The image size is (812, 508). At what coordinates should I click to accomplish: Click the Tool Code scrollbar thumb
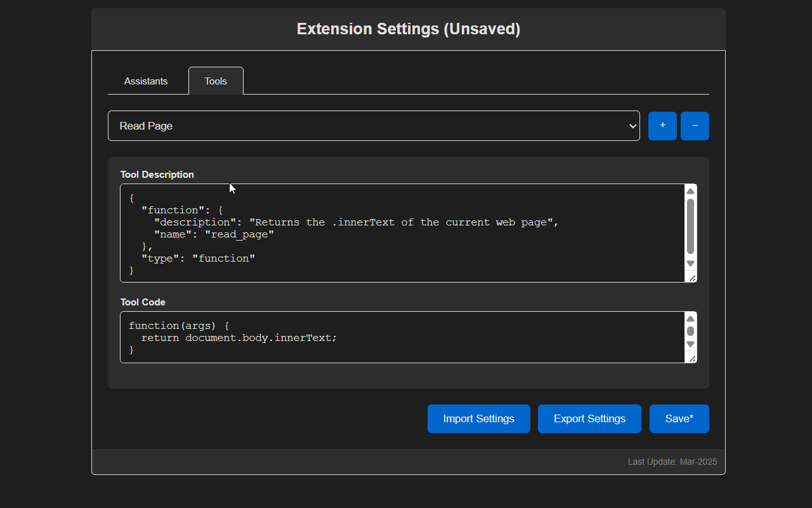[690, 331]
